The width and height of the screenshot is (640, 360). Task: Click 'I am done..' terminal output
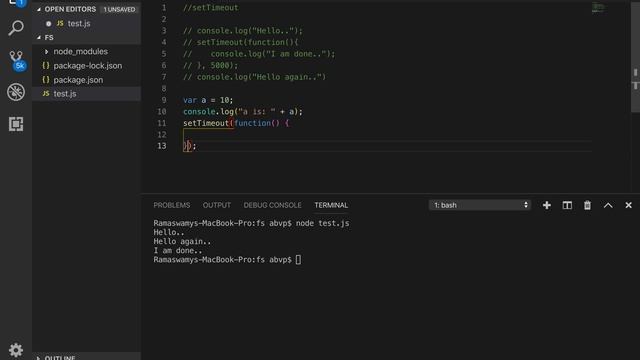(x=178, y=251)
